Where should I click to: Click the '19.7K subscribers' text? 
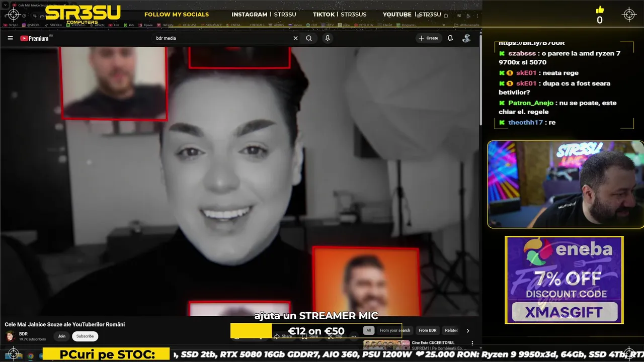point(32,339)
